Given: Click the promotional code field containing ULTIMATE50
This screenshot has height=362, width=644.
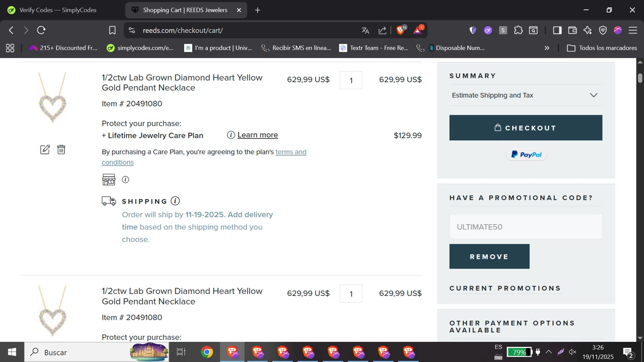Looking at the screenshot, I should click(526, 226).
